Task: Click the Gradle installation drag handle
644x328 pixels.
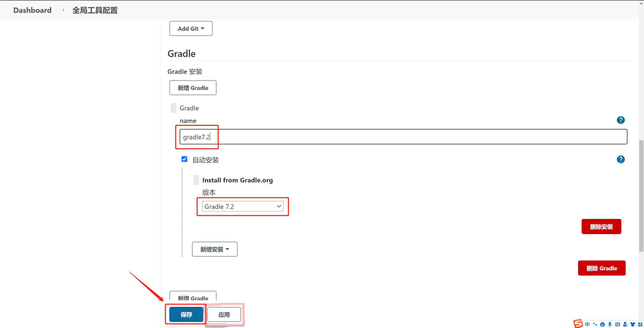Action: coord(173,108)
